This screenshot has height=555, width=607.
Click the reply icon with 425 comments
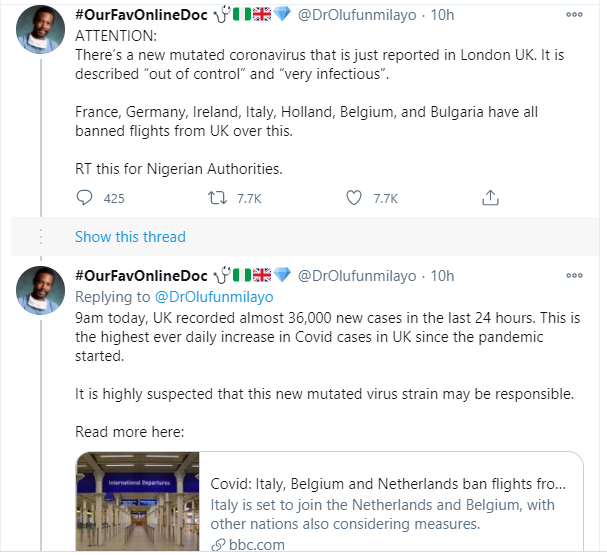(84, 198)
